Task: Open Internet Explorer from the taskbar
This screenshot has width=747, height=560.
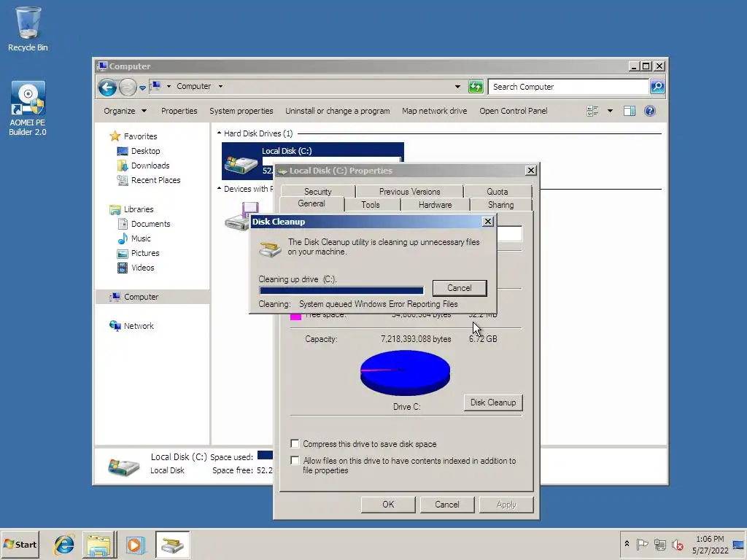Action: 64,545
